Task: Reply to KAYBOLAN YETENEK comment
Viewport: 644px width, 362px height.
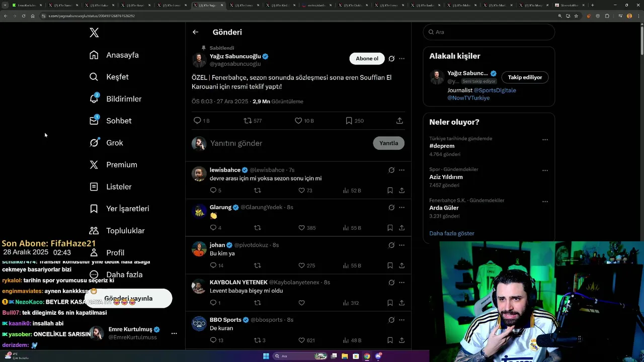Action: (x=215, y=303)
